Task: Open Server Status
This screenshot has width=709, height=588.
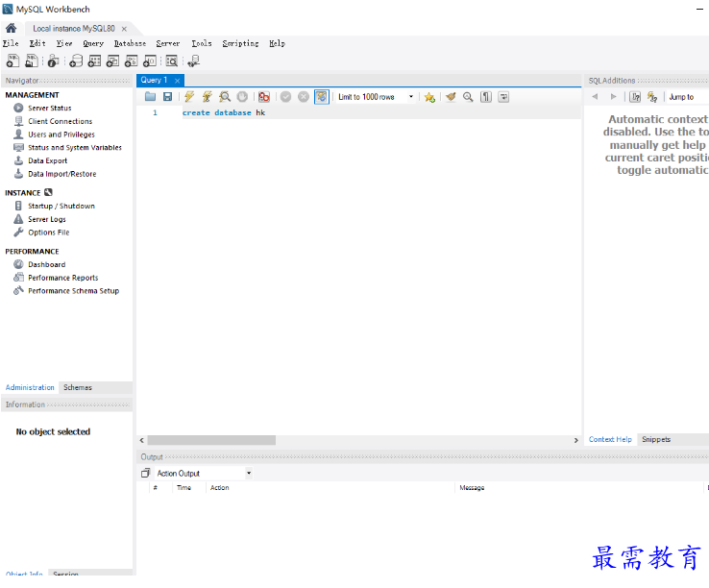Action: click(50, 109)
